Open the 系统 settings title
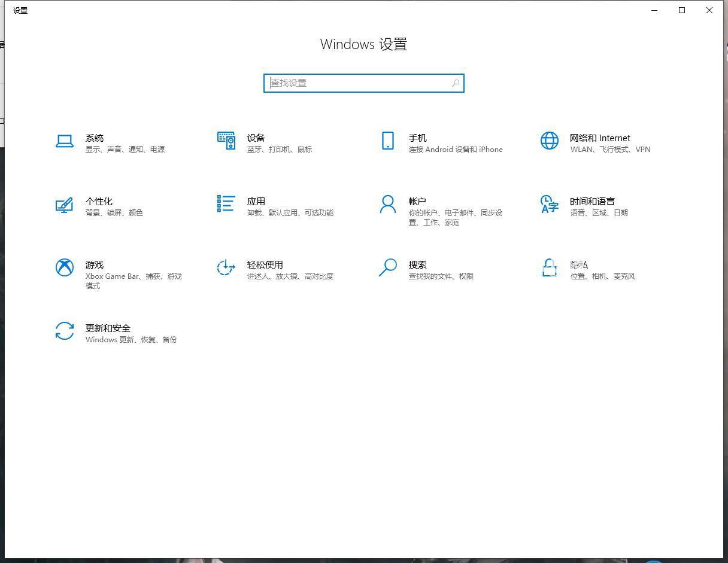The height and width of the screenshot is (563, 728). coord(95,138)
